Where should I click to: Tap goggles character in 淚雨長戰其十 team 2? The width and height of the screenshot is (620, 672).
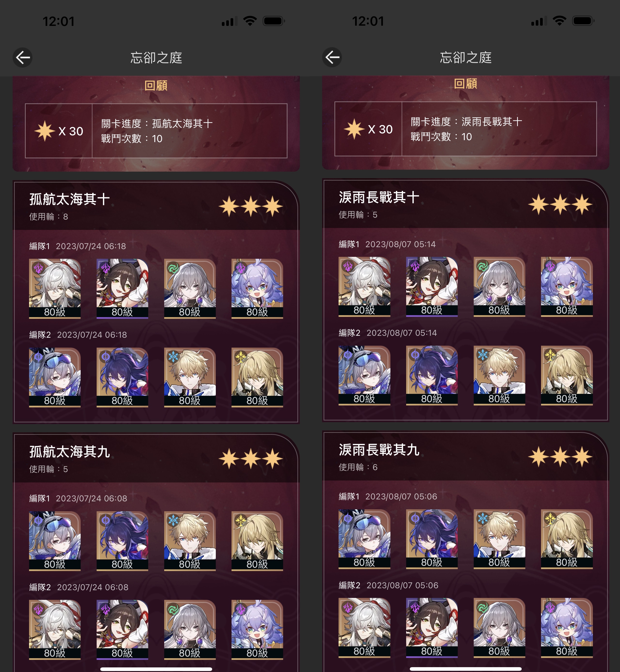[364, 375]
